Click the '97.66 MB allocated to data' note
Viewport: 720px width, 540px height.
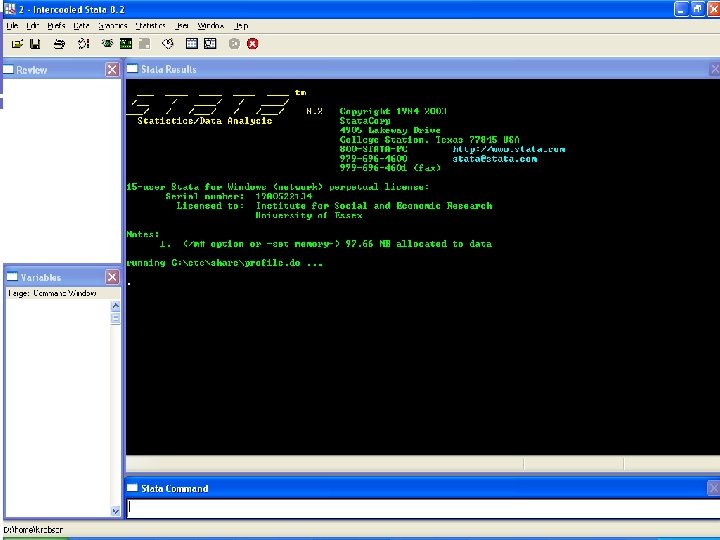point(418,244)
